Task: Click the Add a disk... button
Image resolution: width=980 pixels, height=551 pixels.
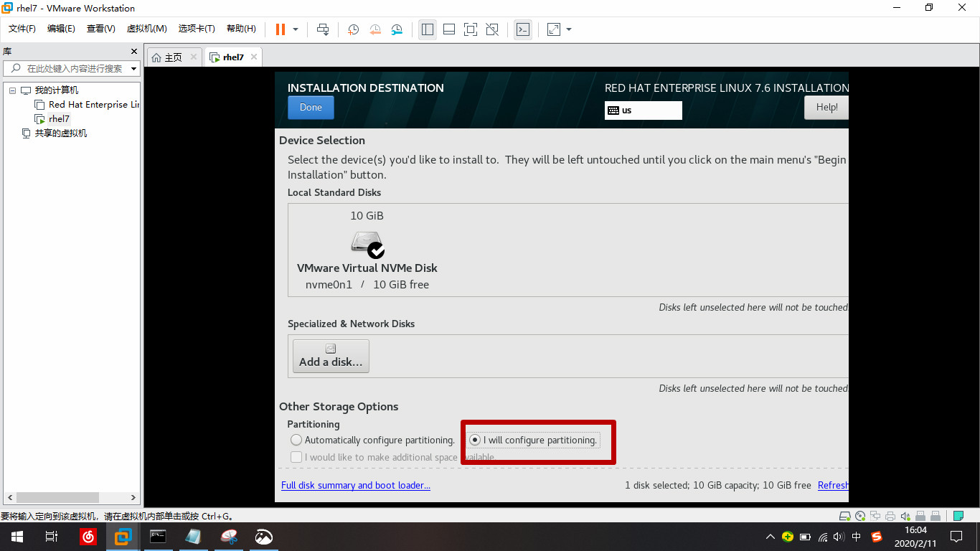Action: [x=331, y=356]
